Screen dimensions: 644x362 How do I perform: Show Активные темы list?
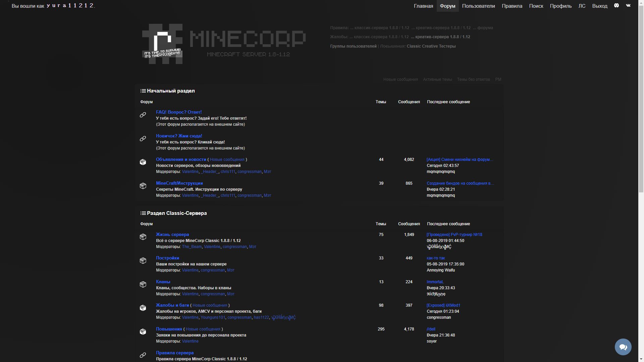[437, 79]
